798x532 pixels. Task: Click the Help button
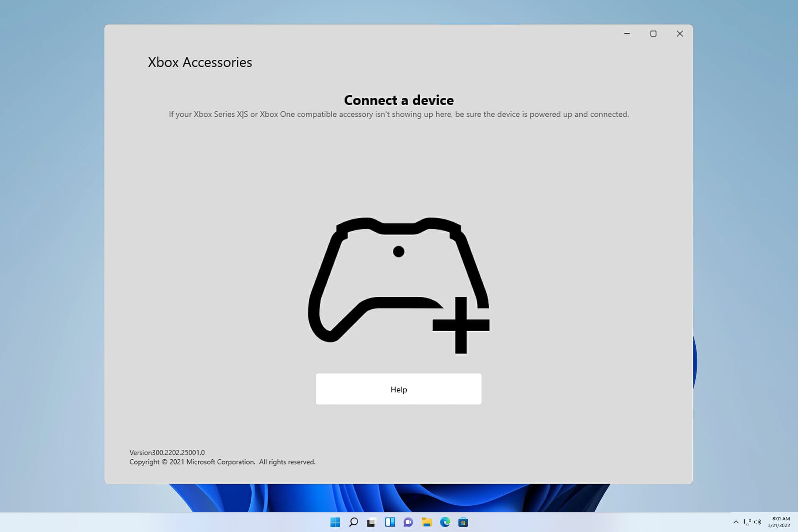399,389
